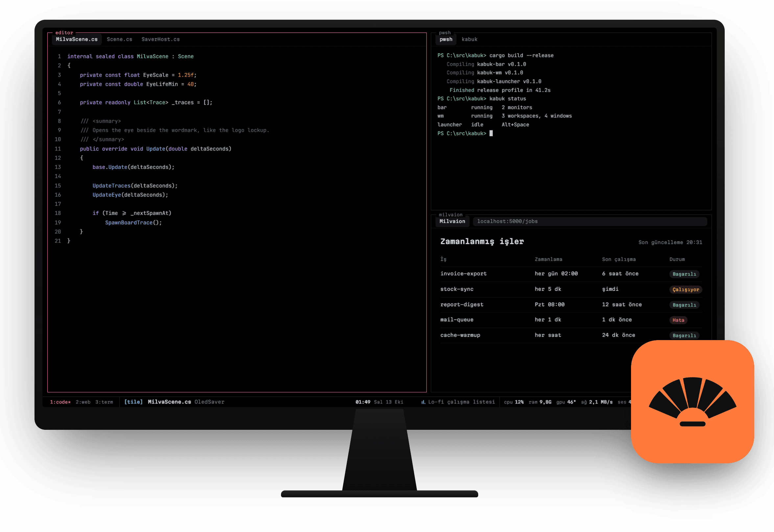The width and height of the screenshot is (774, 532).
Task: Click the localhost:5000/jobs address field
Action: 589,221
